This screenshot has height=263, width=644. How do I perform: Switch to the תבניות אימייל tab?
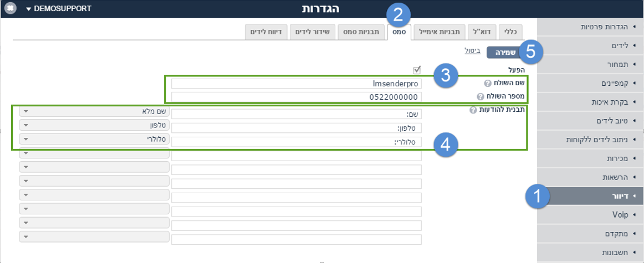[x=439, y=32]
